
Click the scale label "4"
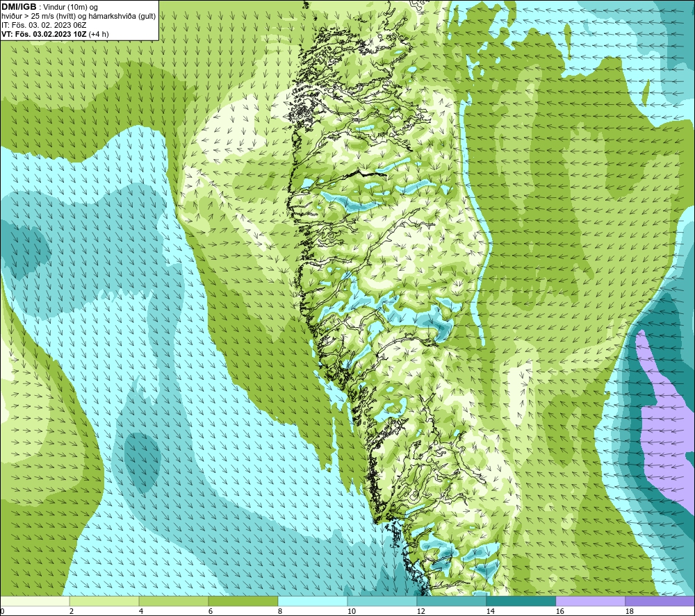[x=141, y=612]
